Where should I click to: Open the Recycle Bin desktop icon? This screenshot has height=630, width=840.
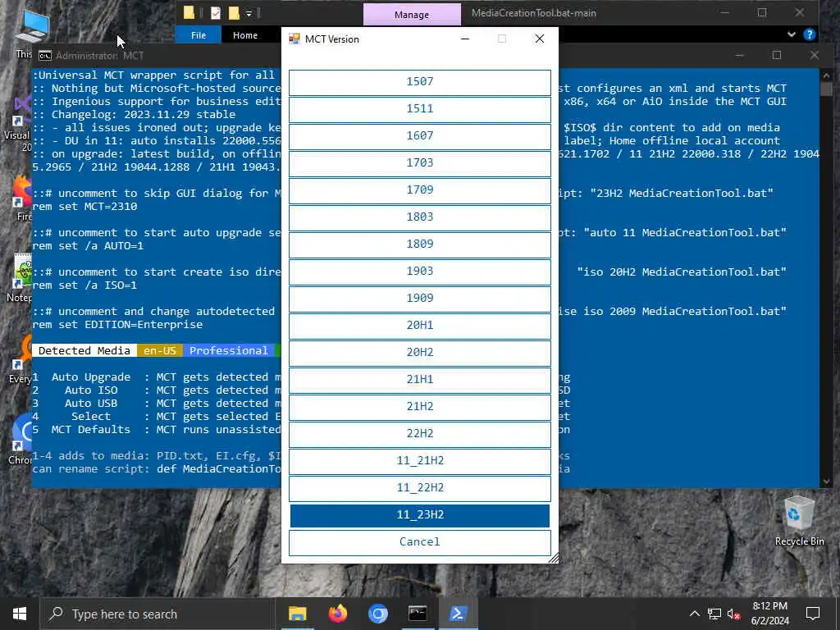pos(799,520)
